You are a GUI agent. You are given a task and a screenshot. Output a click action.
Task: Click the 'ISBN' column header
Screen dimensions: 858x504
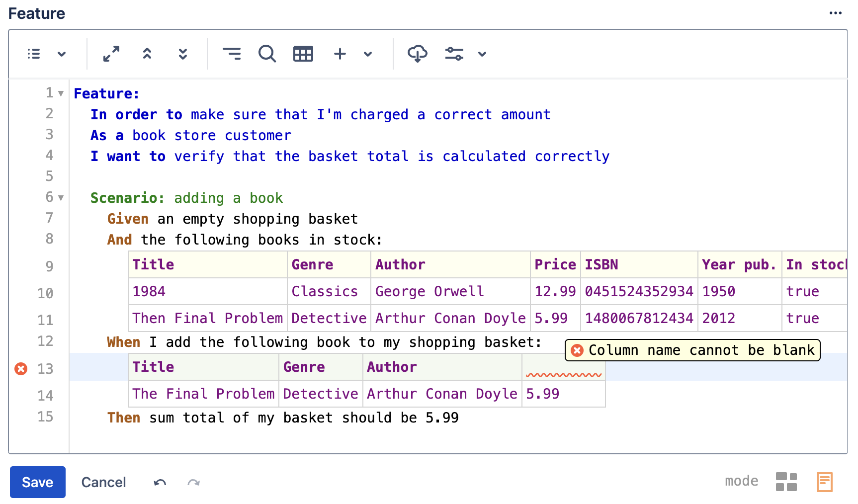(x=639, y=264)
